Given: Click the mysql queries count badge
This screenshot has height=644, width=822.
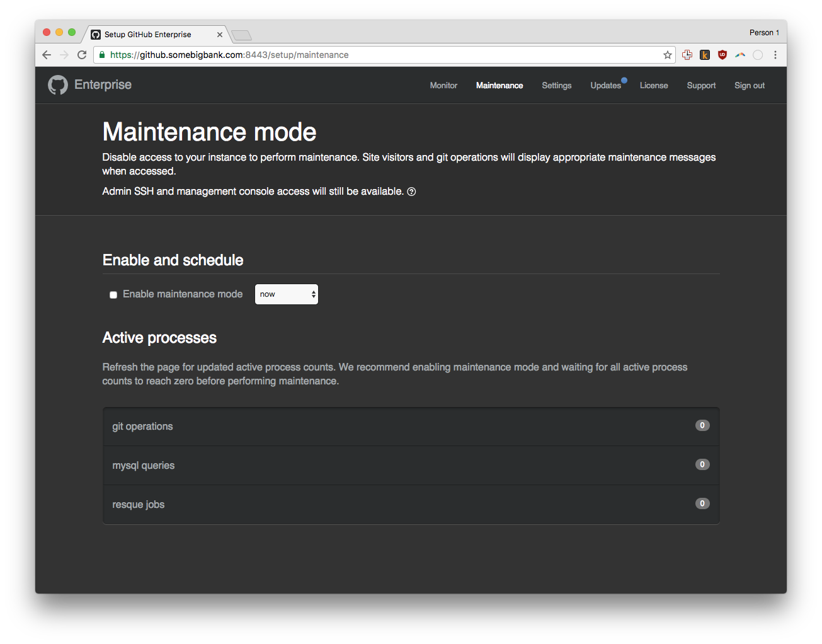Looking at the screenshot, I should (702, 464).
